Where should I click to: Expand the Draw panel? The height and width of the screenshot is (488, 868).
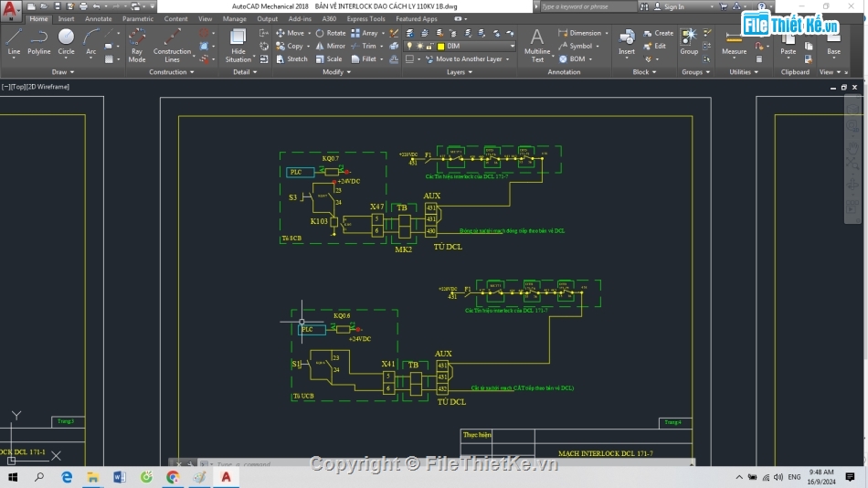[62, 72]
